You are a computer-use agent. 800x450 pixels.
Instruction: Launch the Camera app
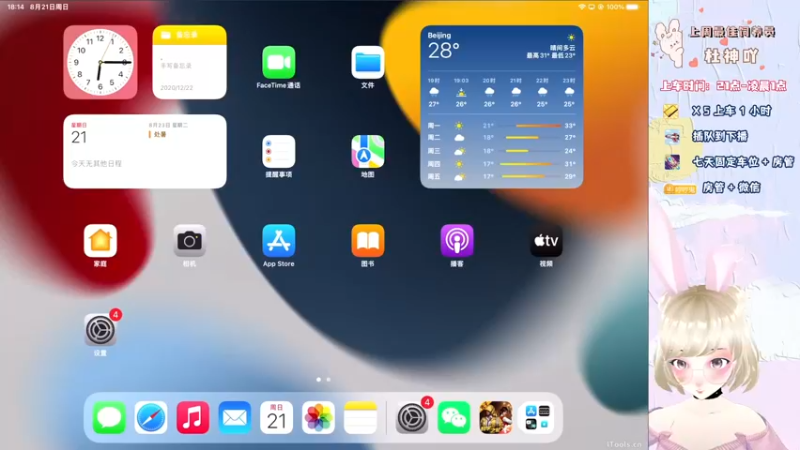pyautogui.click(x=189, y=241)
